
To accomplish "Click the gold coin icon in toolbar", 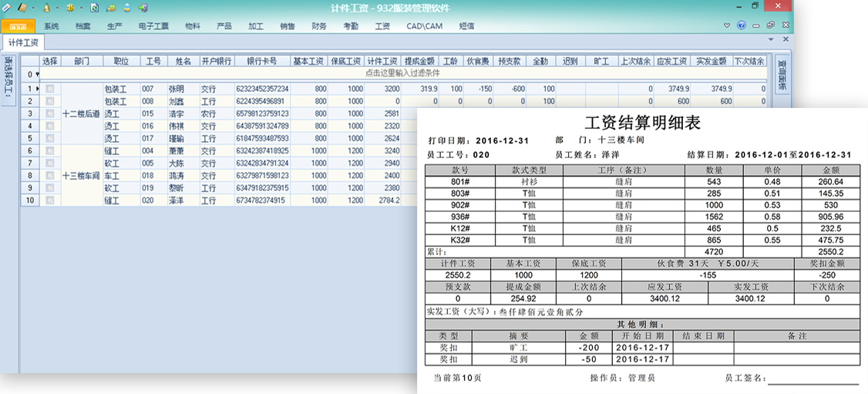I will pos(70,8).
